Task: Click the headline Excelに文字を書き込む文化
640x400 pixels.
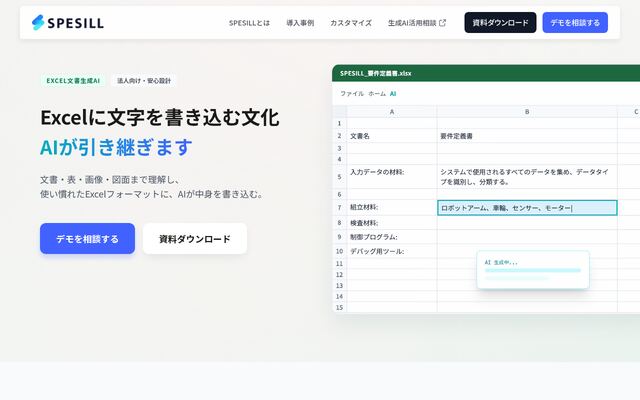Action: pyautogui.click(x=160, y=118)
